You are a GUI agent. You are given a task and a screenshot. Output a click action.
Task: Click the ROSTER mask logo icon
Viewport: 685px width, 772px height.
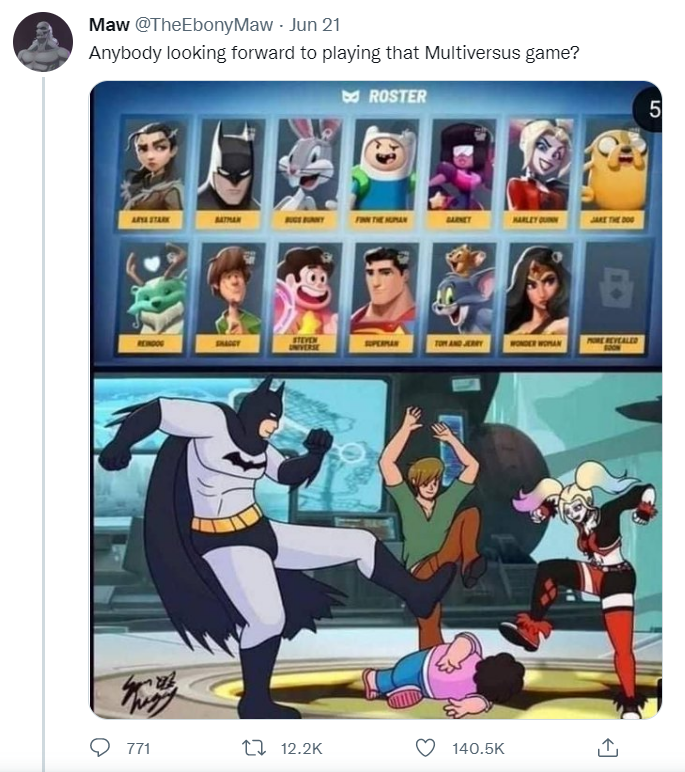pos(351,96)
